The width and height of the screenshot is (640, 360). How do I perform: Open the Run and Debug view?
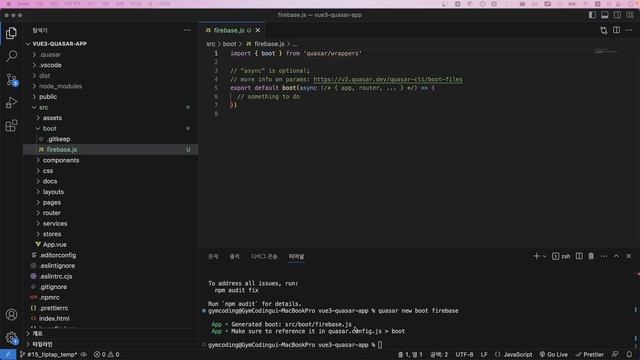click(x=11, y=102)
